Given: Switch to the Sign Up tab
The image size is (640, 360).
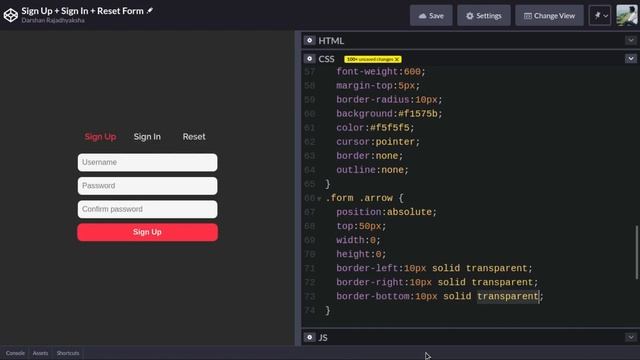Looking at the screenshot, I should click(x=100, y=137).
